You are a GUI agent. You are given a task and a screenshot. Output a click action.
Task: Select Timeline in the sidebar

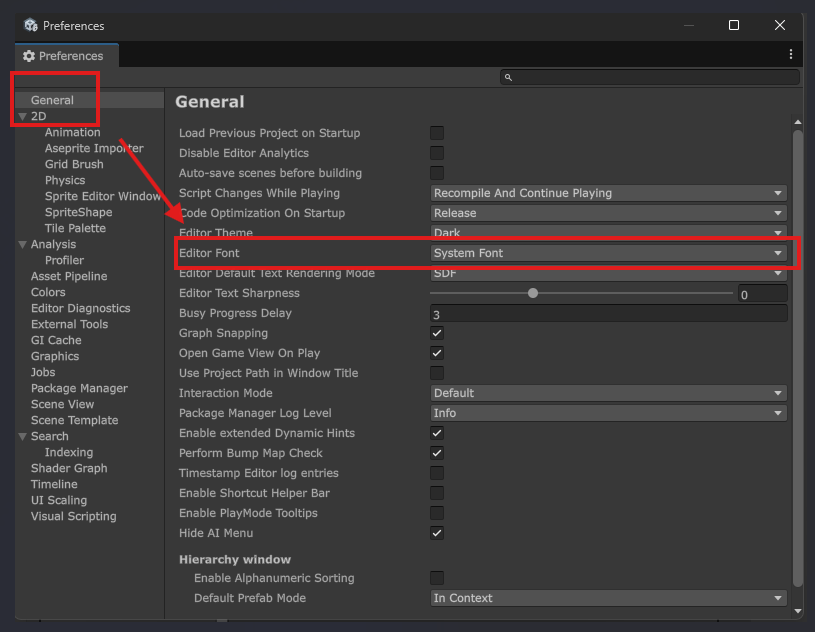pyautogui.click(x=54, y=484)
